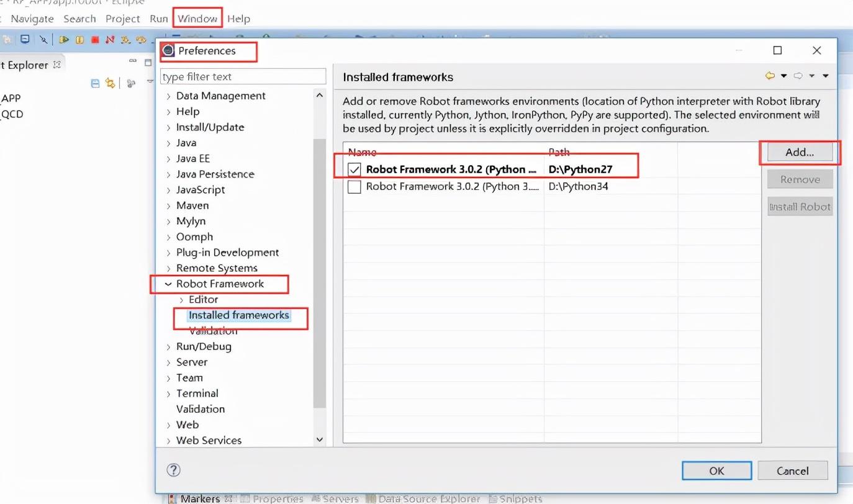Screen dimensions: 853x504
Task: Click the Disconnect toolbar icon
Action: 110,39
